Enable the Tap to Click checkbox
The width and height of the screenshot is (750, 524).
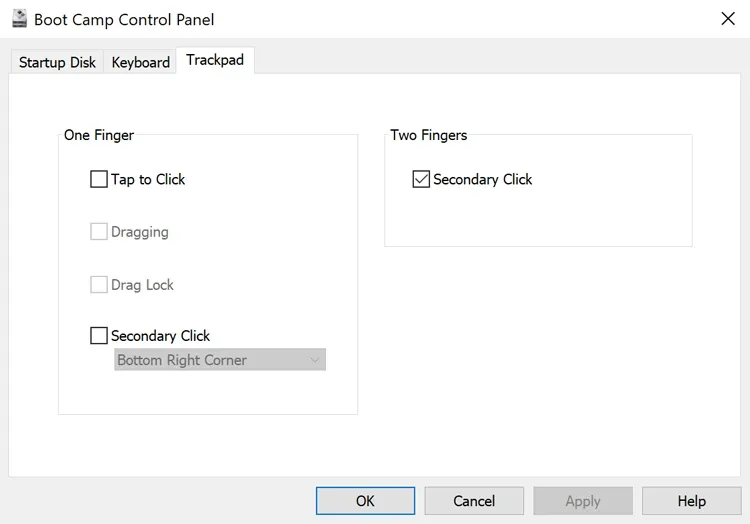(99, 180)
